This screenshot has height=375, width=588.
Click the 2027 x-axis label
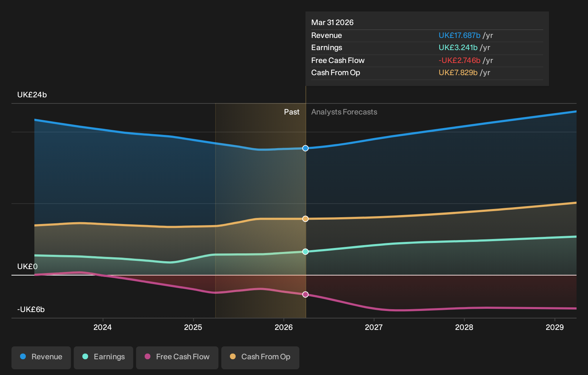374,327
